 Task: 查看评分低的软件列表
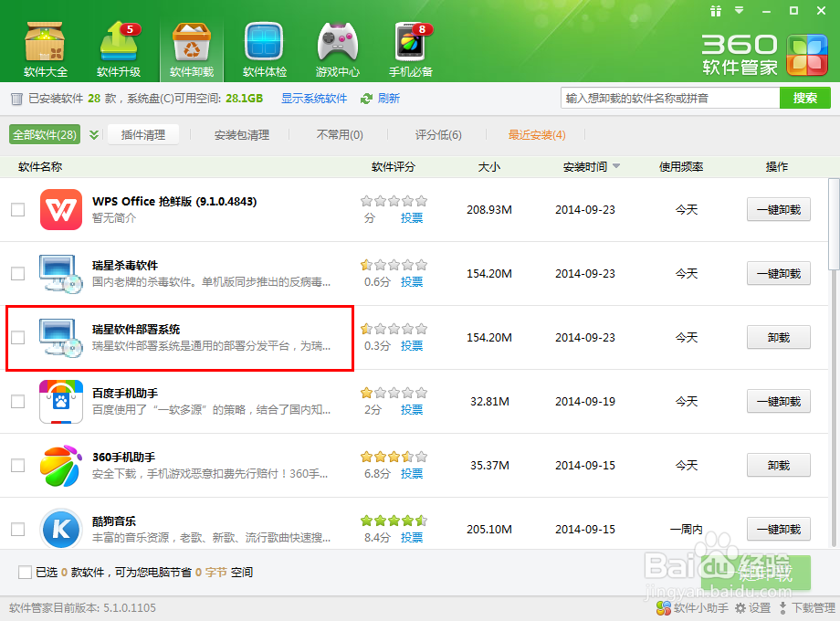tap(437, 134)
